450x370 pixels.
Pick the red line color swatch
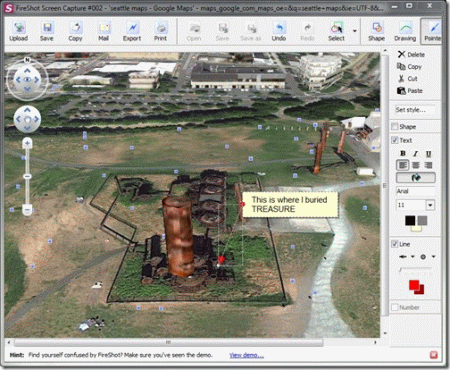pyautogui.click(x=414, y=285)
